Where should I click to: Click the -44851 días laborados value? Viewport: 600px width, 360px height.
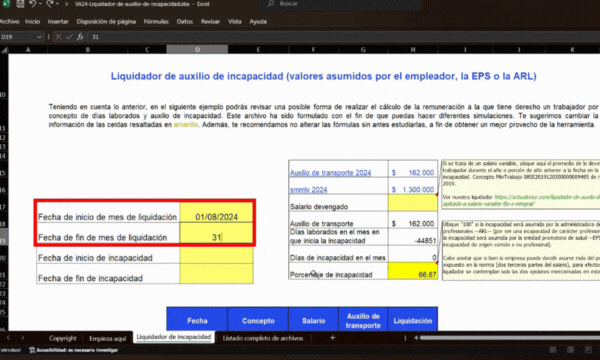pyautogui.click(x=412, y=236)
